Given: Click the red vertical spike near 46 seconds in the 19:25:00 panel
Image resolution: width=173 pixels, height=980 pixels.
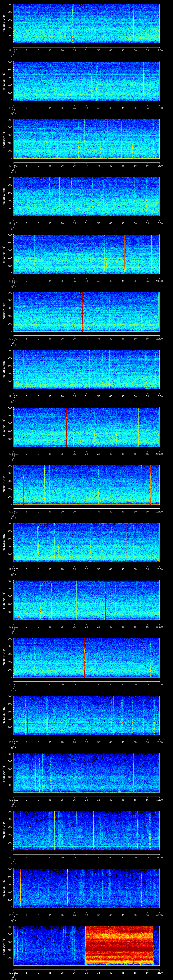Looking at the screenshot, I should pos(127,543).
